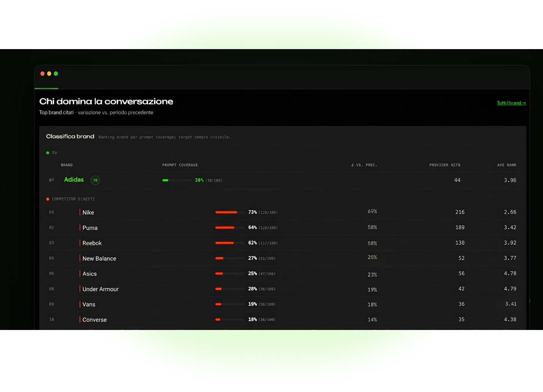Click the "Classifica brand" panel title
543x392 pixels.
click(x=70, y=136)
